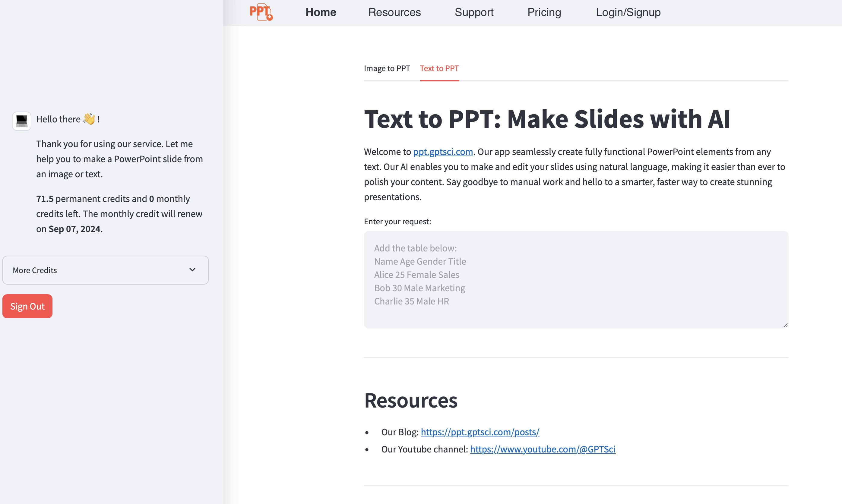The image size is (842, 504).
Task: Click the chevron on the More Credits selector
Action: (x=192, y=270)
